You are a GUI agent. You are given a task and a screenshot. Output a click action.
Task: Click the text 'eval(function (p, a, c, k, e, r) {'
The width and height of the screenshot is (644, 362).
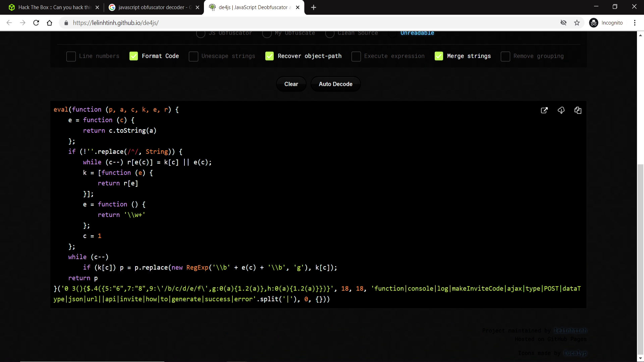(x=116, y=110)
